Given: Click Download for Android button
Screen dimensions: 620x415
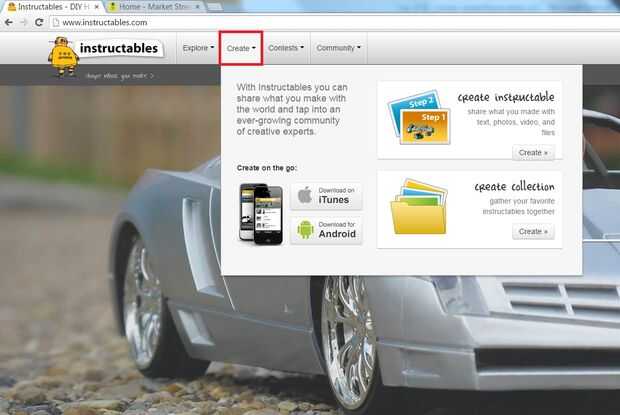Looking at the screenshot, I should [327, 230].
